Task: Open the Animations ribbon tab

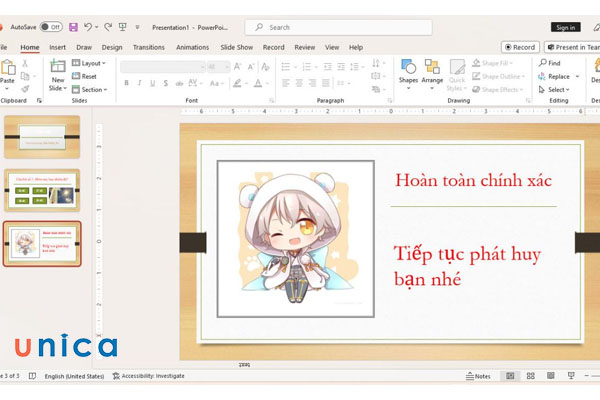Action: pyautogui.click(x=192, y=47)
